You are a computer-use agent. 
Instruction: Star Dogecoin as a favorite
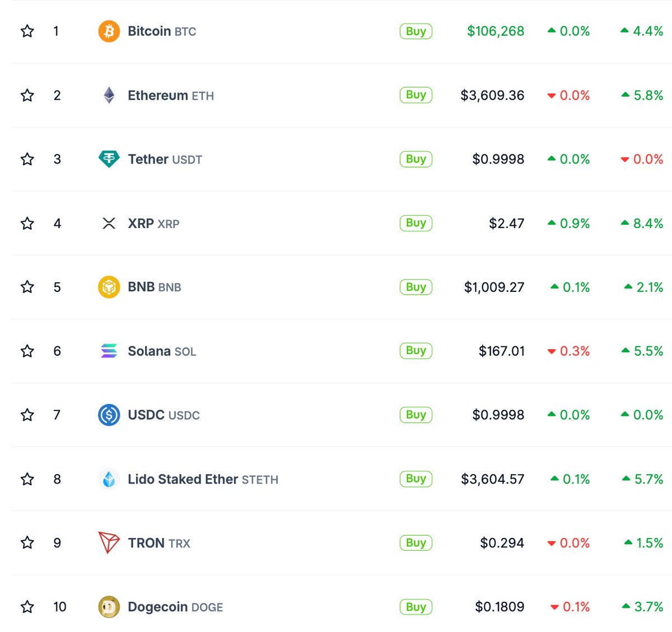pos(27,607)
